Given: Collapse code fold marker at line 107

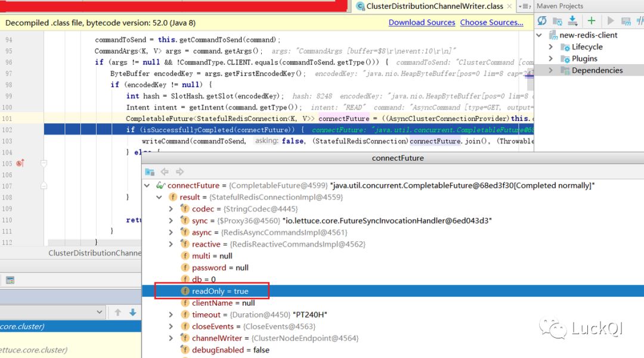Looking at the screenshot, I should pyautogui.click(x=44, y=186).
